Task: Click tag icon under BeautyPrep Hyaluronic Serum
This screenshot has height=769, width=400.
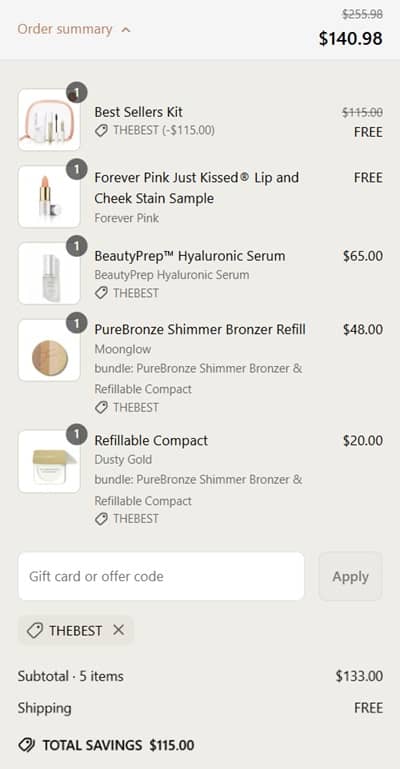Action: 101,293
